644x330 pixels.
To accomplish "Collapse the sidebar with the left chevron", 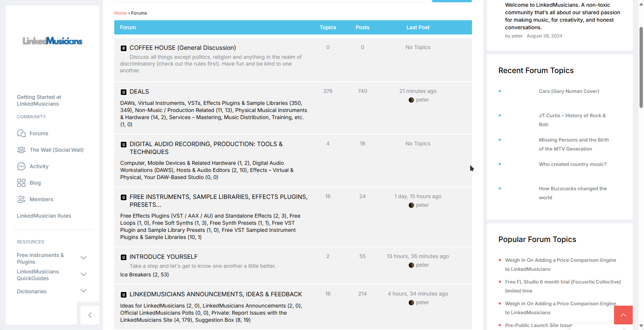I will tap(90, 315).
